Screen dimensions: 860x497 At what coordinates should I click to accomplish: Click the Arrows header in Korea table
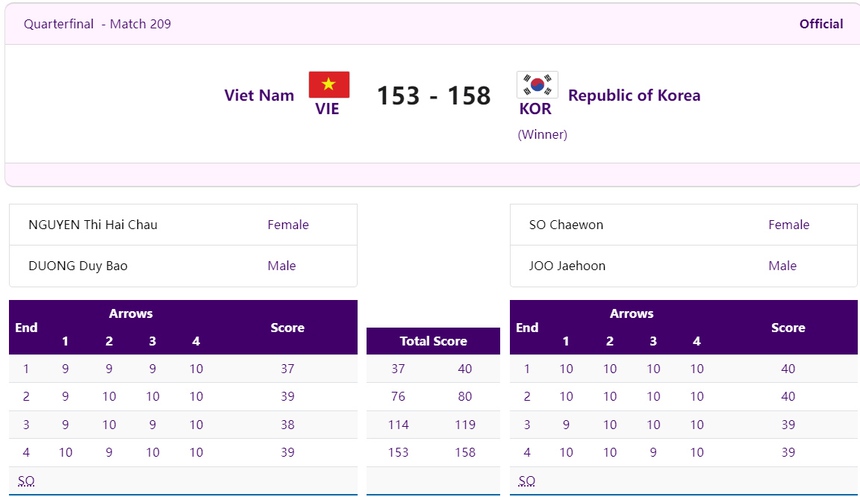click(631, 314)
